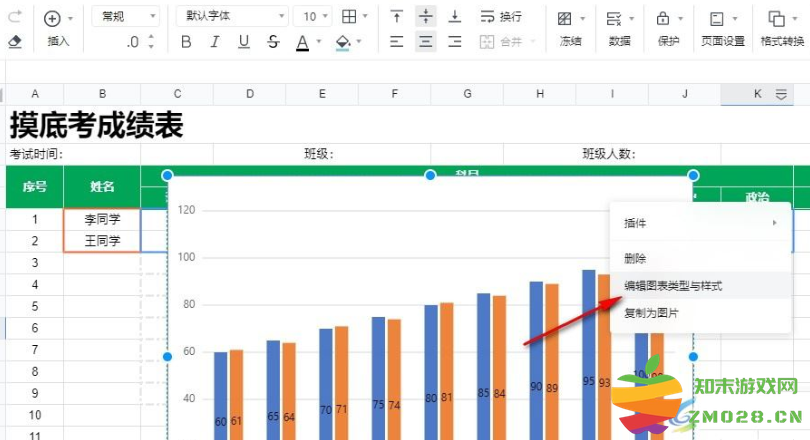Align text to the right
The width and height of the screenshot is (810, 440).
455,42
